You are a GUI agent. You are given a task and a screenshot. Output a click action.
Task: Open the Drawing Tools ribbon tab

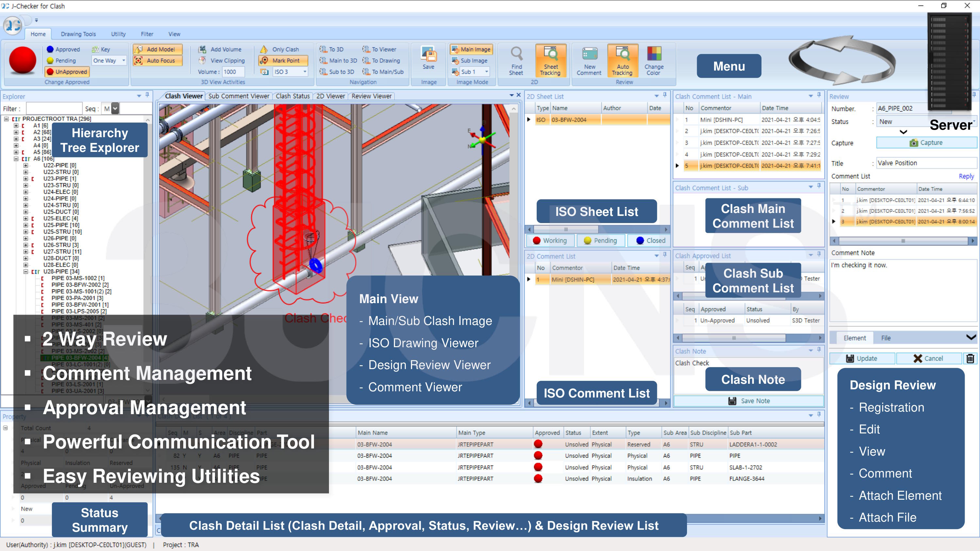78,34
